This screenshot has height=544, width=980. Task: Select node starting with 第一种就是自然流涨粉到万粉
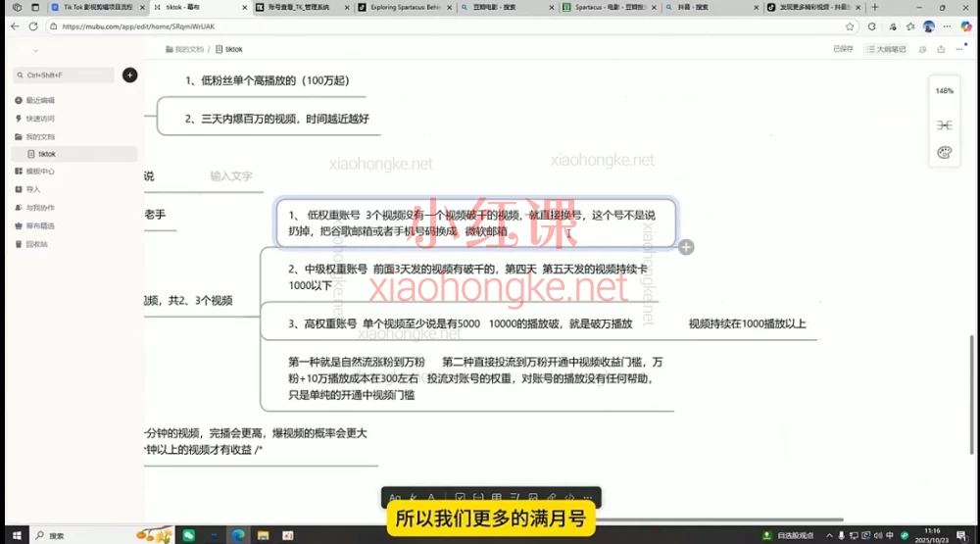point(475,378)
